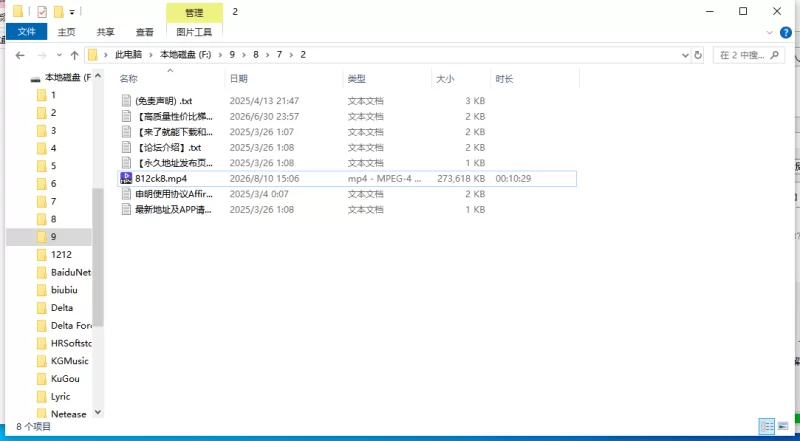Open the 图片工具 tab
This screenshot has height=441, width=800.
[194, 32]
